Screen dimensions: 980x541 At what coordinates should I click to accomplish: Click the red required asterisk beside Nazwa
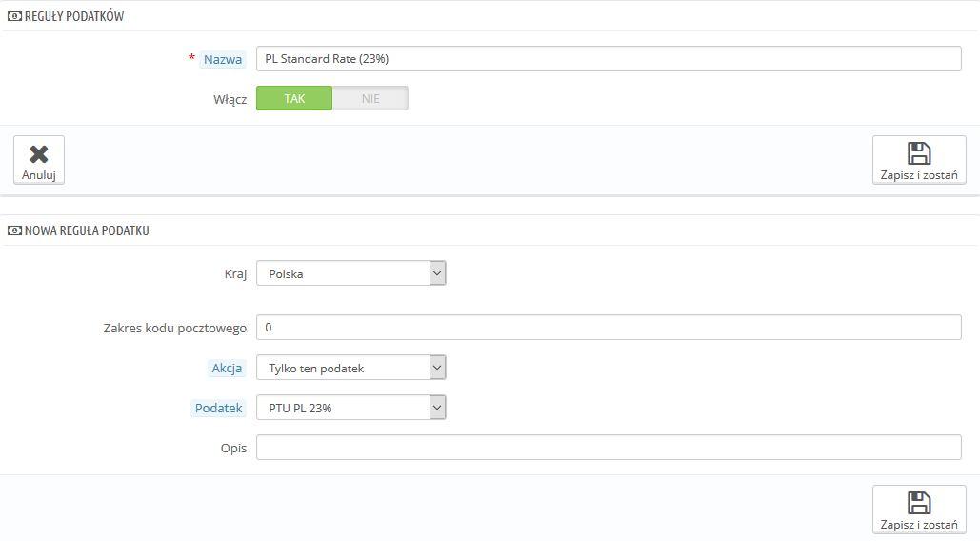click(192, 59)
